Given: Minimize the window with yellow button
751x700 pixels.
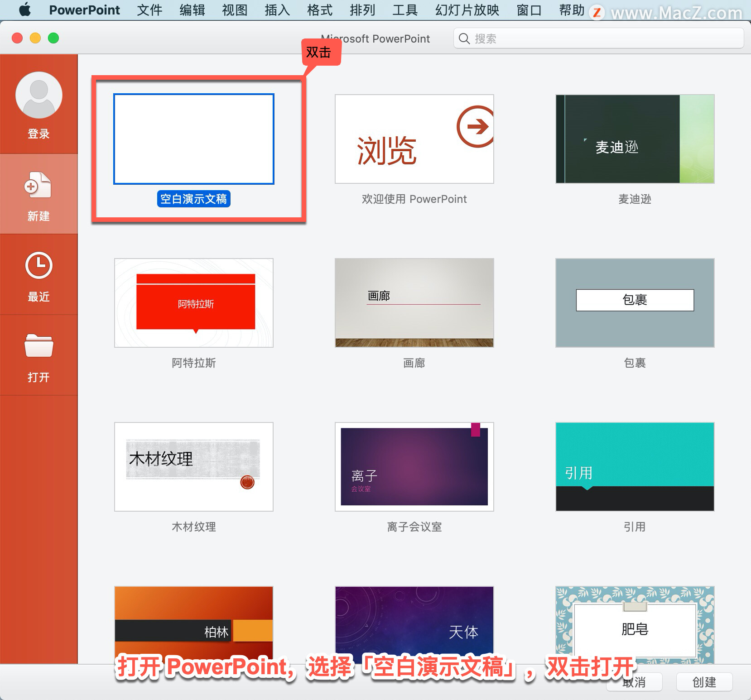Looking at the screenshot, I should 35,38.
